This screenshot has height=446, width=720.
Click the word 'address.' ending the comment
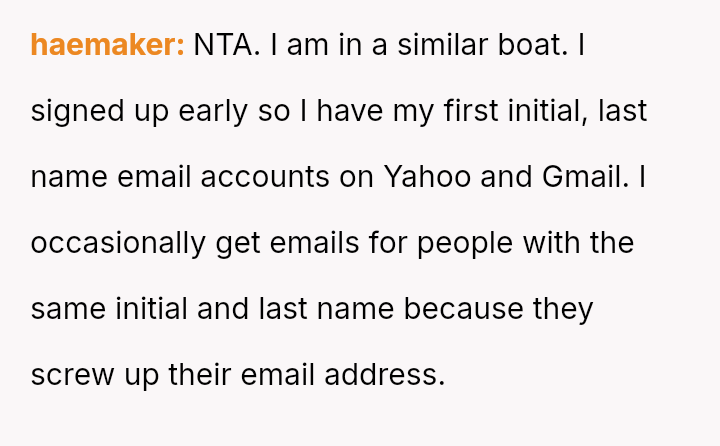click(x=384, y=375)
